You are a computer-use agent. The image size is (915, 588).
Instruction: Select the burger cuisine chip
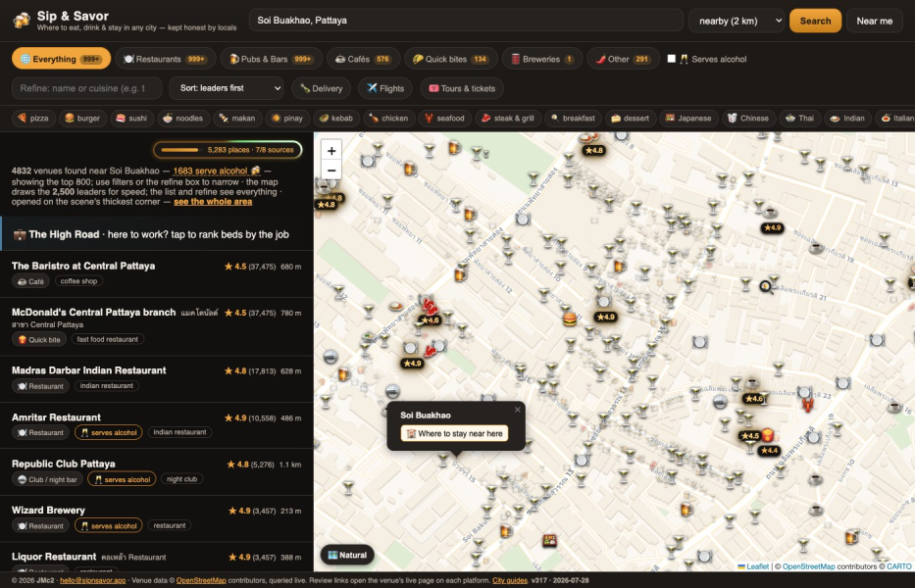(82, 118)
